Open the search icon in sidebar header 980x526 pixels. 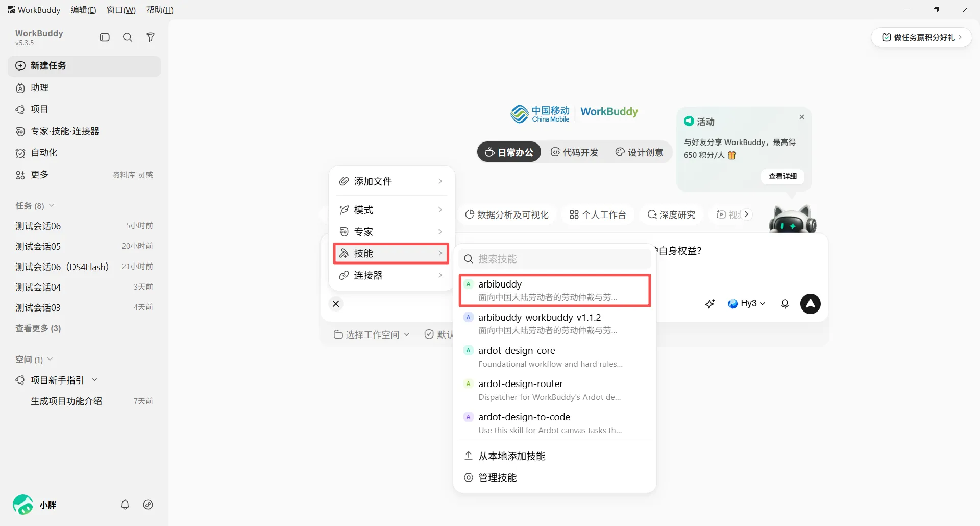pos(128,37)
